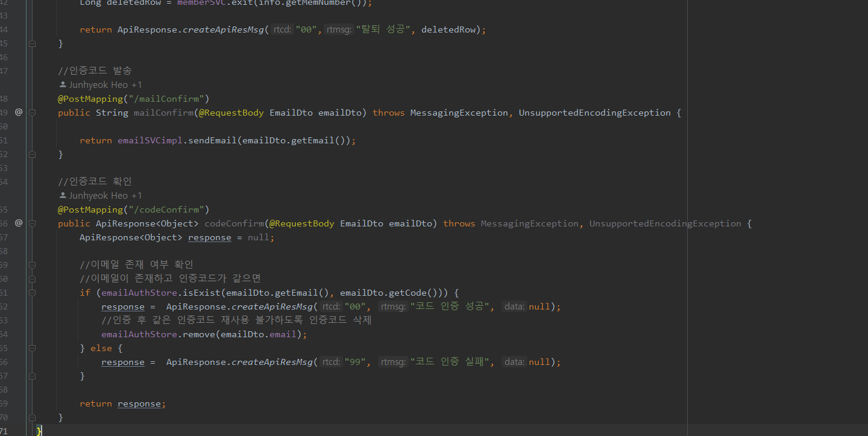Click the fold-end marker icon at line 170
This screenshot has height=436, width=868.
(x=32, y=417)
